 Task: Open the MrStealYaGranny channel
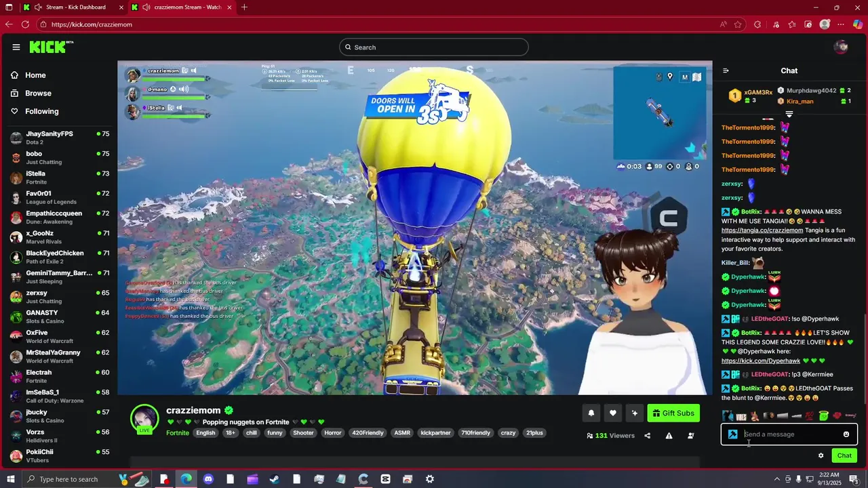(59, 357)
